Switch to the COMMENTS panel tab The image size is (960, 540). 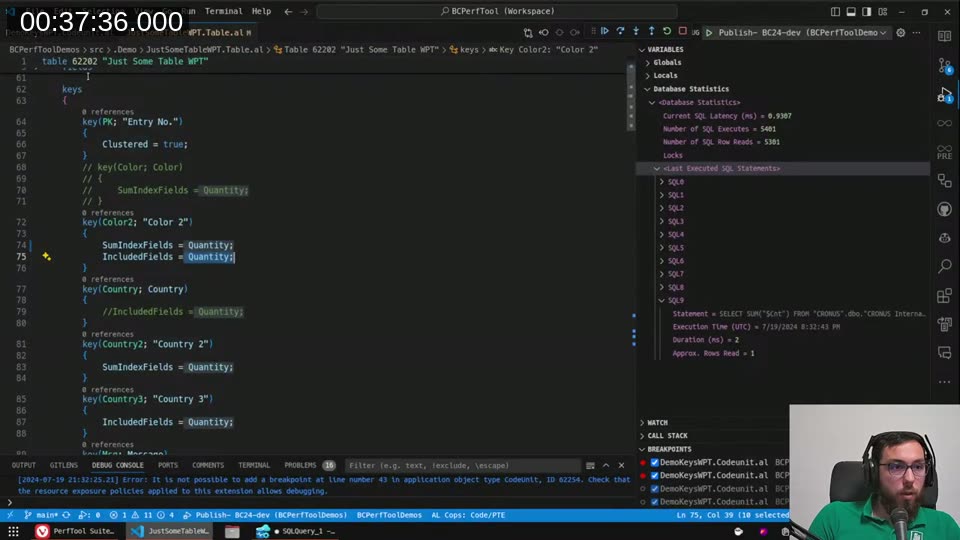pyautogui.click(x=208, y=465)
